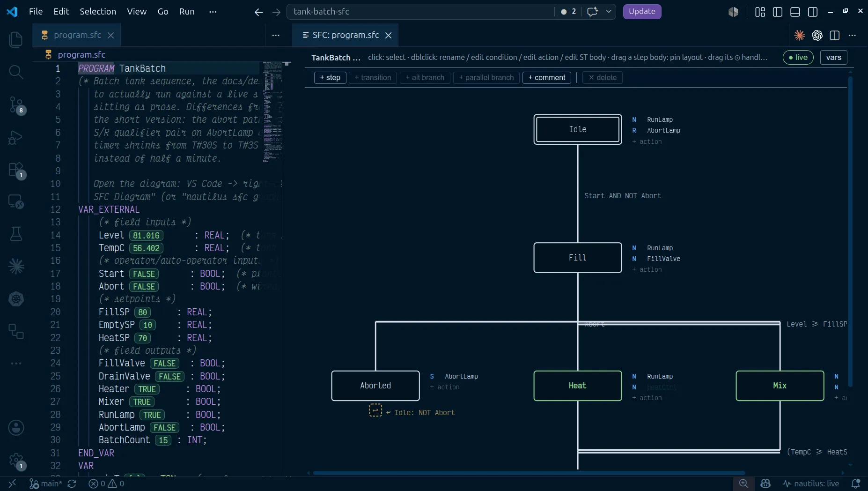Open the Selection menu
Viewport: 868px width, 491px height.
point(97,12)
